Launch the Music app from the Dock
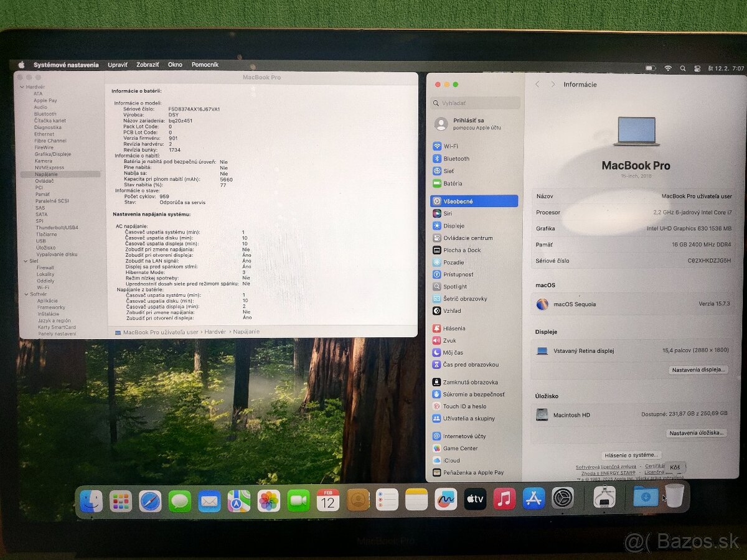The image size is (747, 560). tap(505, 498)
